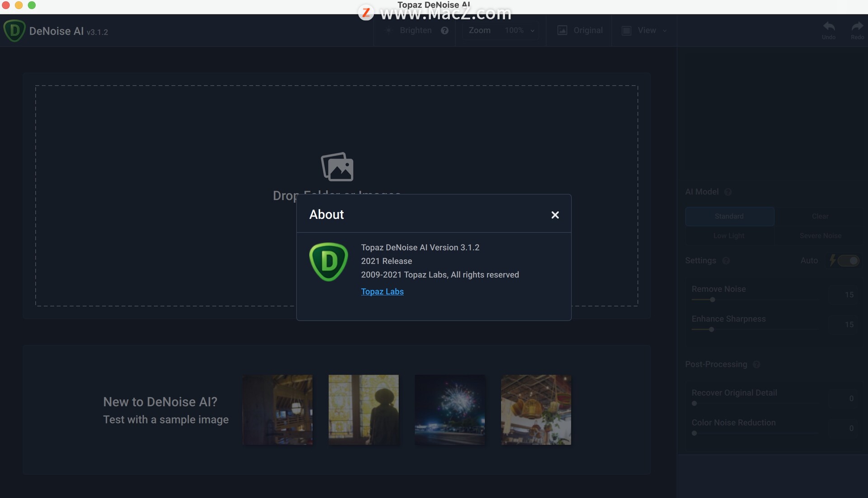The height and width of the screenshot is (498, 868).
Task: Click the View layout icon
Action: pyautogui.click(x=626, y=30)
